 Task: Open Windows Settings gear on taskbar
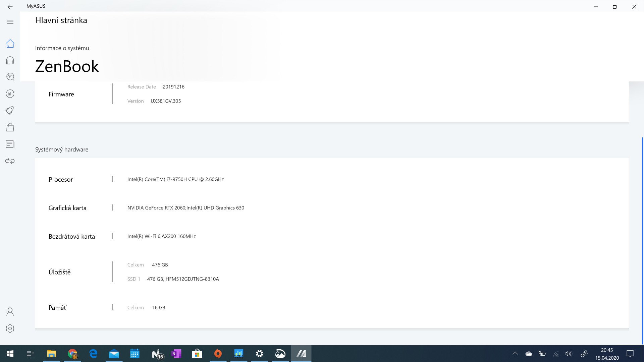(260, 354)
